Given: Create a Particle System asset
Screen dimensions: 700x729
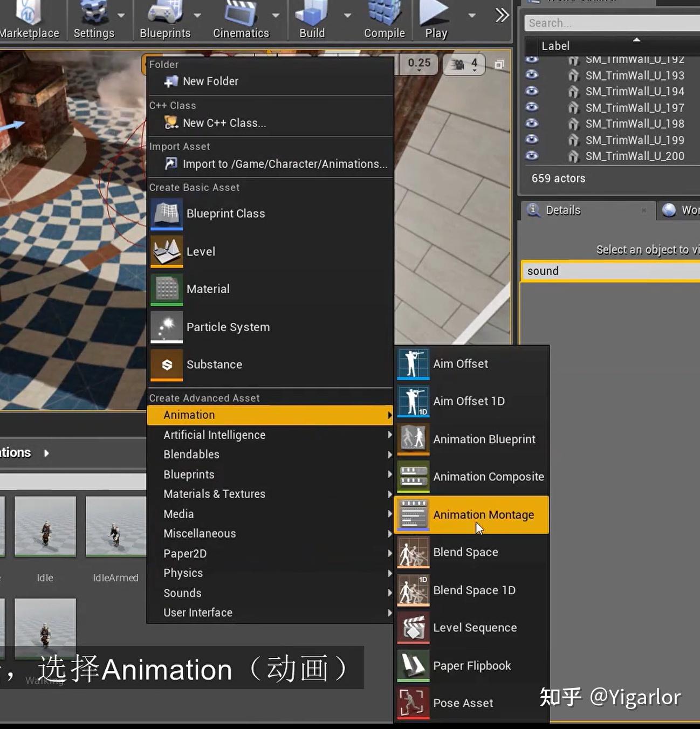Looking at the screenshot, I should 270,327.
